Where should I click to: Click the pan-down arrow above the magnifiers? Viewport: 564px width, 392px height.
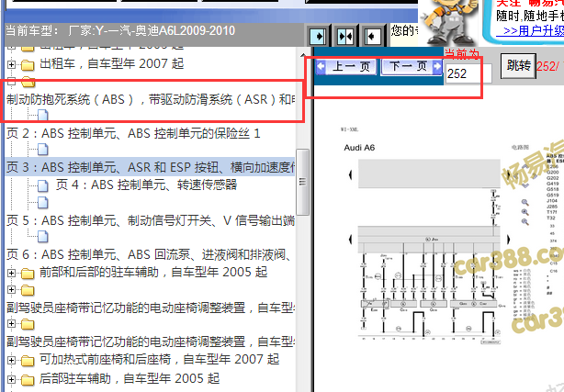pyautogui.click(x=525, y=186)
